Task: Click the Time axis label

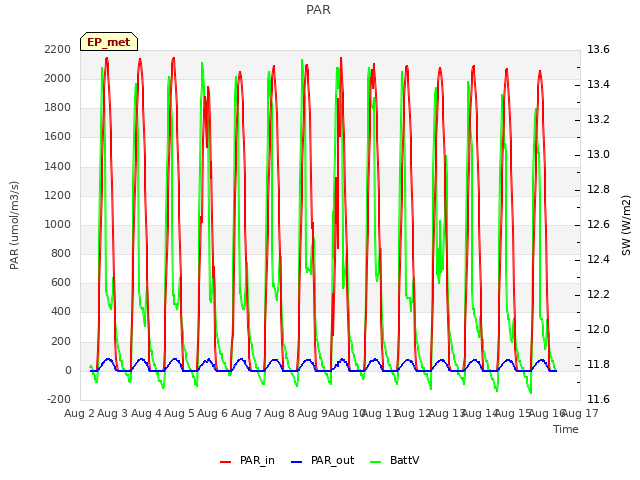Action: pos(566,429)
